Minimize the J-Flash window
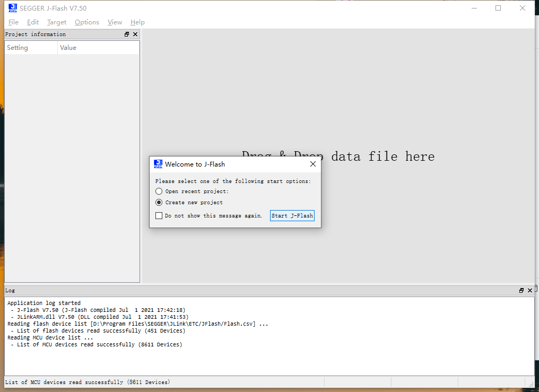This screenshot has width=539, height=392. [474, 8]
